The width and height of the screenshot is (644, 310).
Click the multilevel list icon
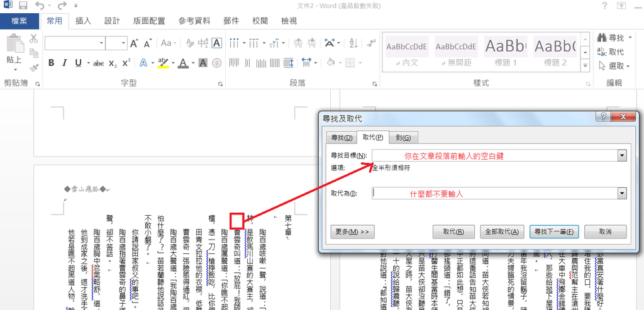point(275,43)
